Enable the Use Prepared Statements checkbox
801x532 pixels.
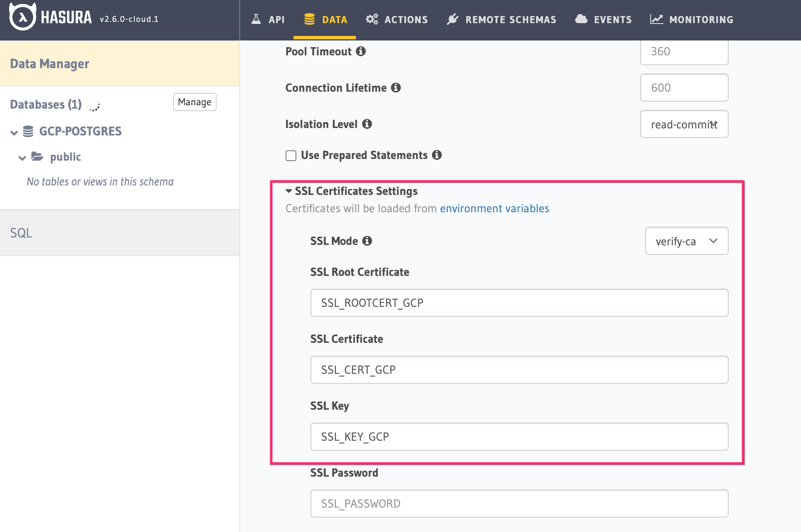tap(291, 156)
